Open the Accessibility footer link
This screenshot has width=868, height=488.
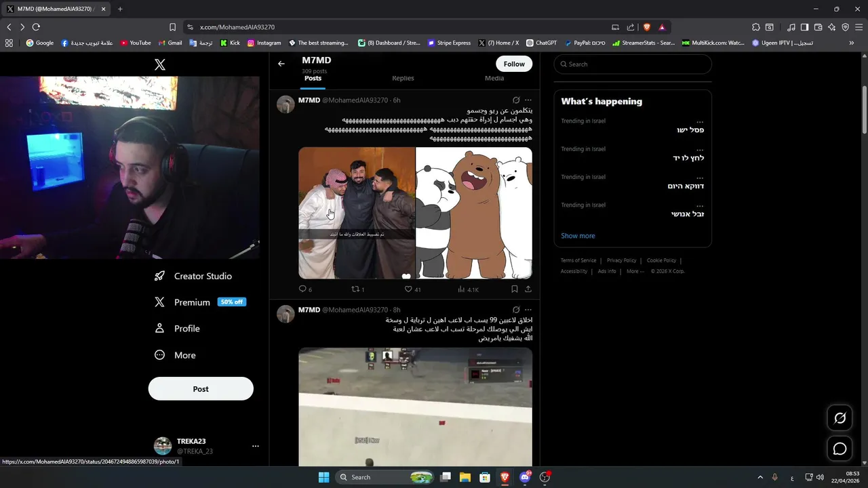coord(574,271)
